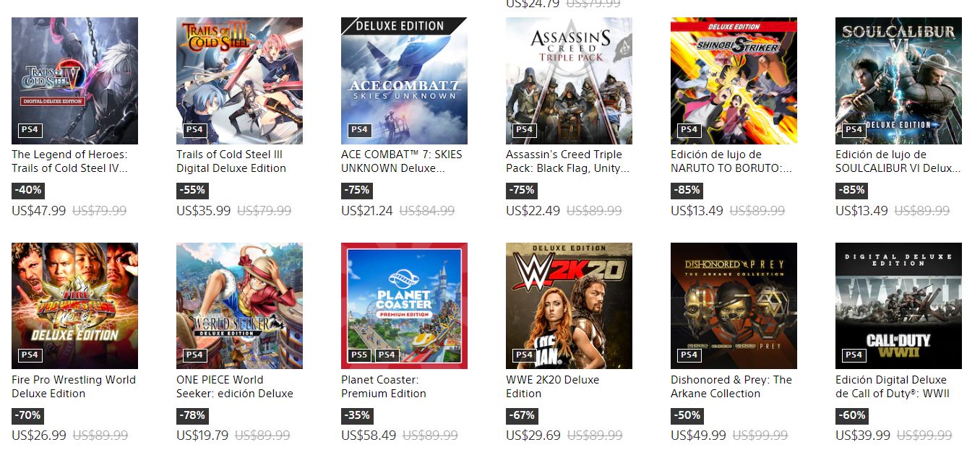Click PS4 badge on Call of Duty WWII
The width and height of the screenshot is (980, 455).
click(854, 355)
